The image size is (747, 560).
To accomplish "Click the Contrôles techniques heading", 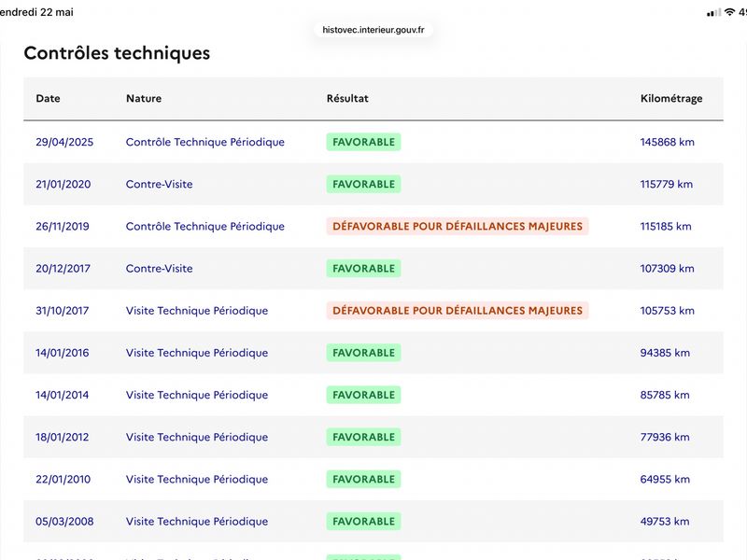I will click(117, 53).
